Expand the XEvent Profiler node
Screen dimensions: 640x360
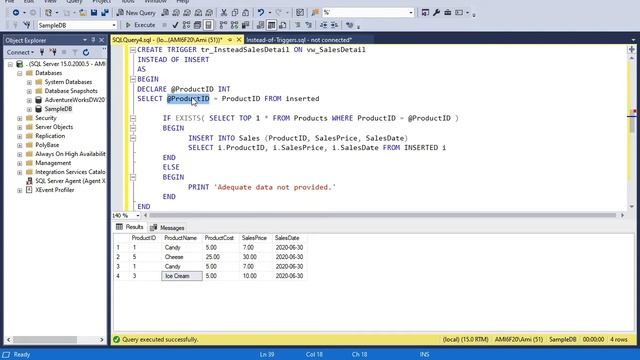point(20,190)
